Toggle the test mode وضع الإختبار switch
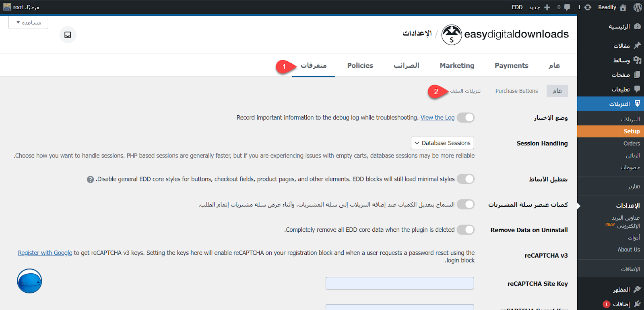 click(x=466, y=117)
